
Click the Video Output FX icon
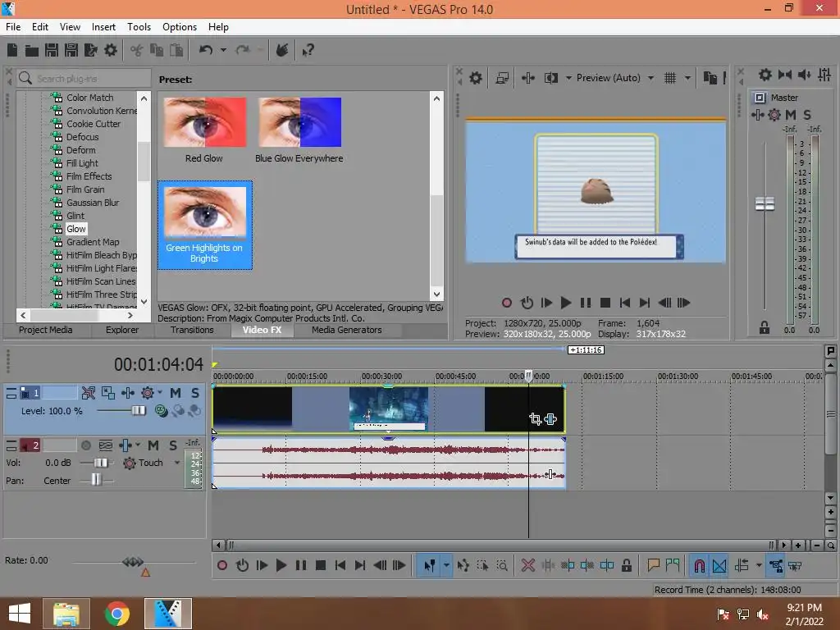527,78
